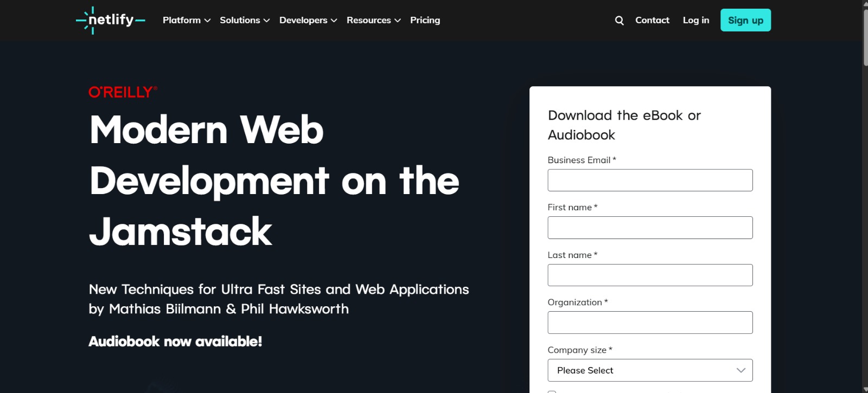This screenshot has height=393, width=868.
Task: Grab the page vertical scrollbar thumb
Action: pos(865,37)
